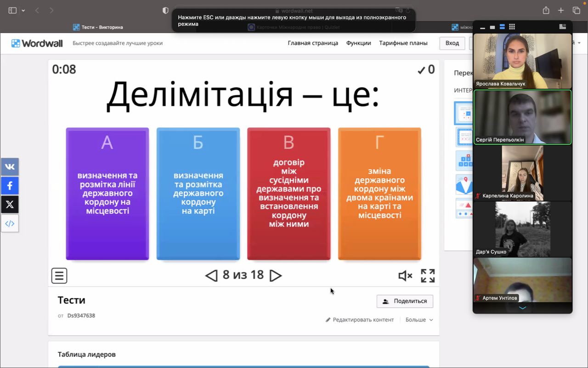588x368 pixels.
Task: Switch to Quizlet Міжнародне право tab
Action: (x=294, y=27)
